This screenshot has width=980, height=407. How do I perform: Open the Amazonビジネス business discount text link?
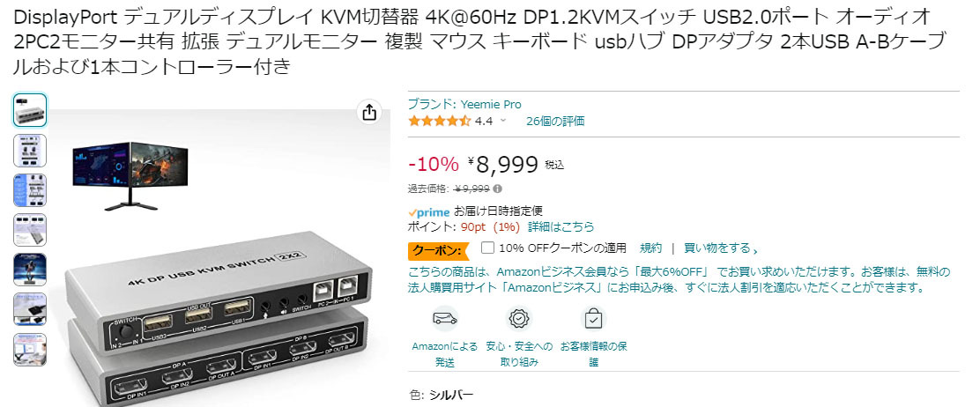click(679, 280)
